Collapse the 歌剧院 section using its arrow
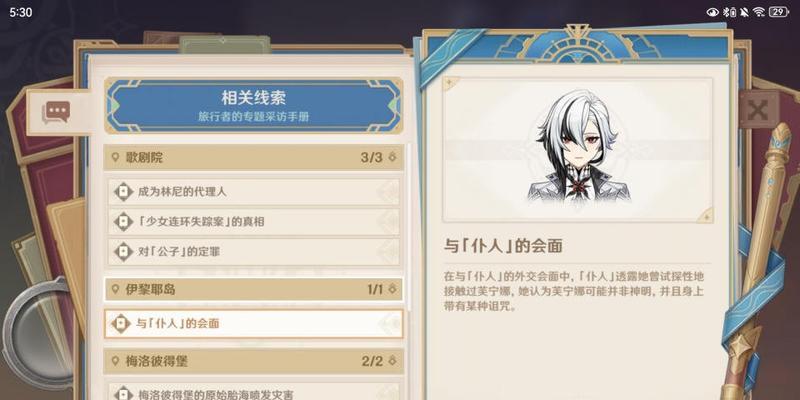 tap(392, 157)
